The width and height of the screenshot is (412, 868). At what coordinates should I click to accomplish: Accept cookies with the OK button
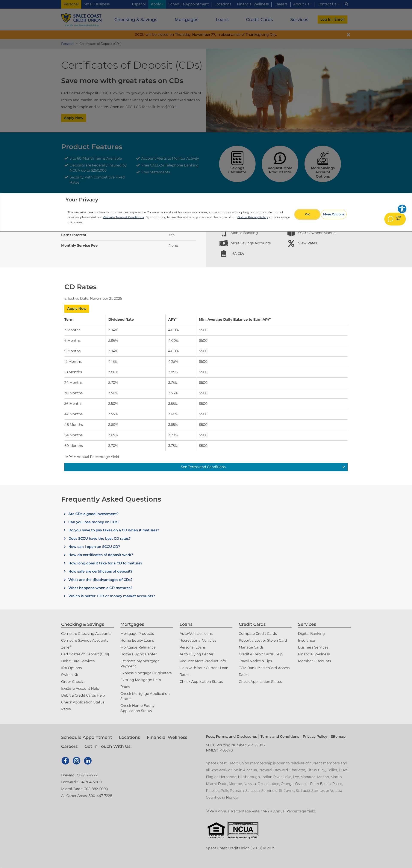point(307,214)
